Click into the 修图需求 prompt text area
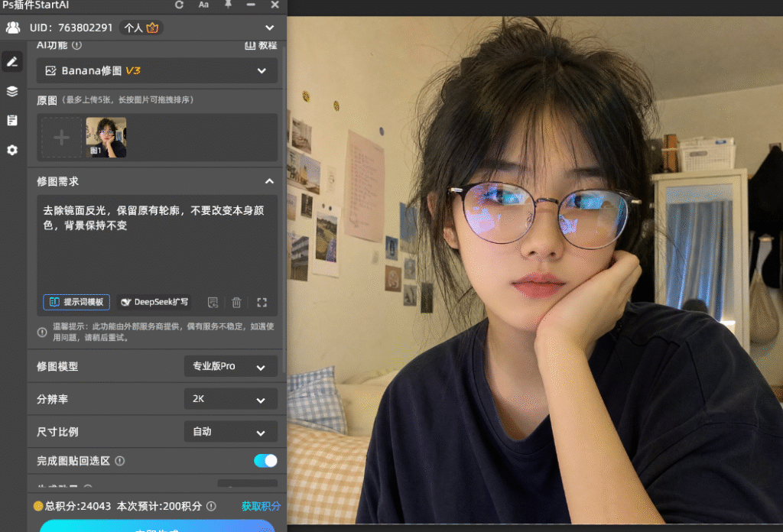 pos(157,245)
